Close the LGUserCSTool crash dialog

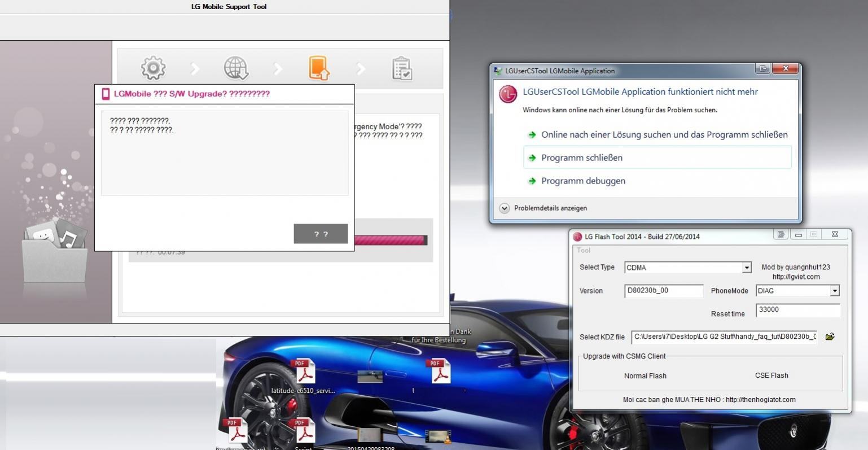coord(786,69)
